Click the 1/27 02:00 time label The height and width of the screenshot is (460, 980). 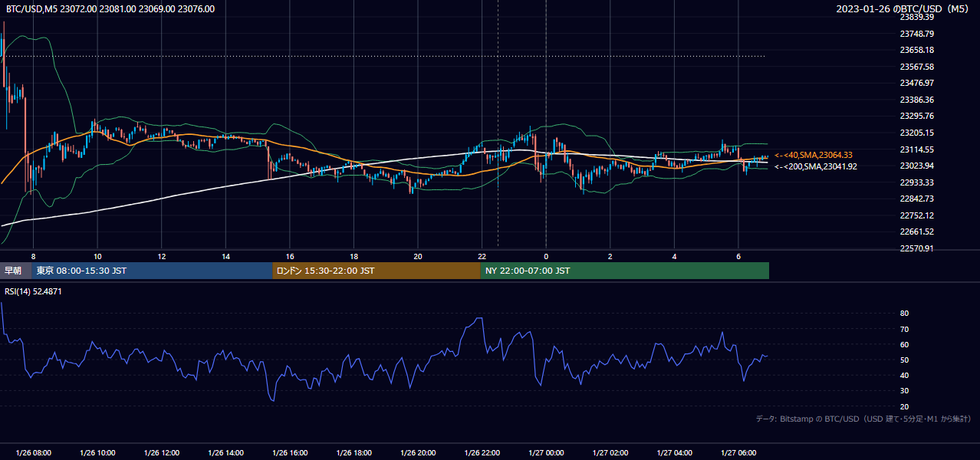point(610,453)
